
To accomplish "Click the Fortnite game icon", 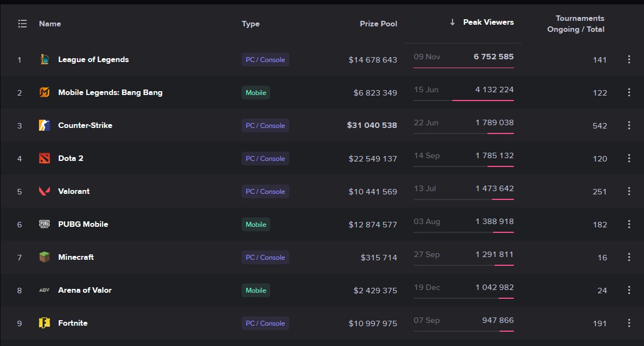I will (44, 323).
